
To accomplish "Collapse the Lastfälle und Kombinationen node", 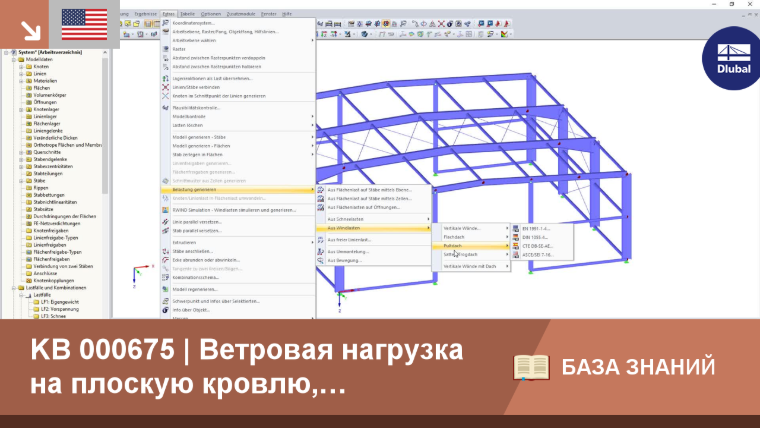I will 14,288.
